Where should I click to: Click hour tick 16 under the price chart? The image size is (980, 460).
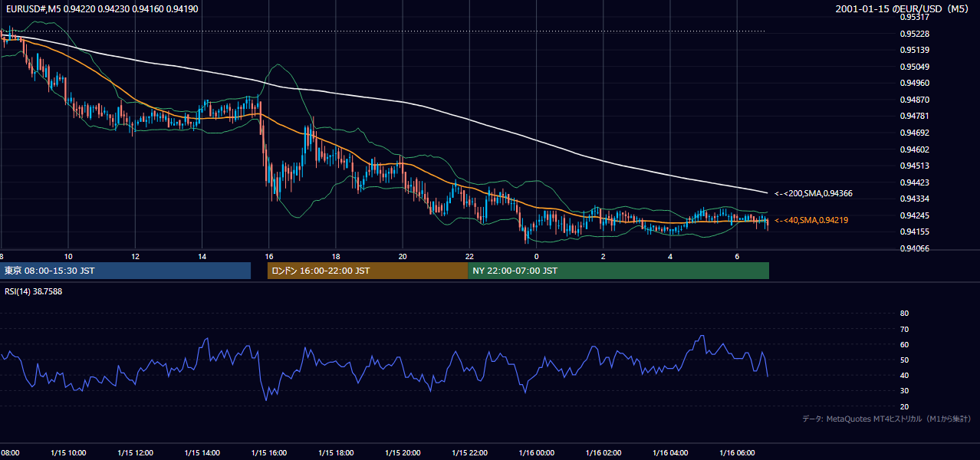pos(269,256)
